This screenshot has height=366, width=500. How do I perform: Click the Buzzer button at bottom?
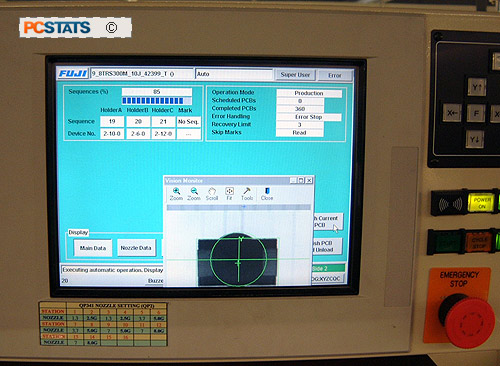coord(156,281)
